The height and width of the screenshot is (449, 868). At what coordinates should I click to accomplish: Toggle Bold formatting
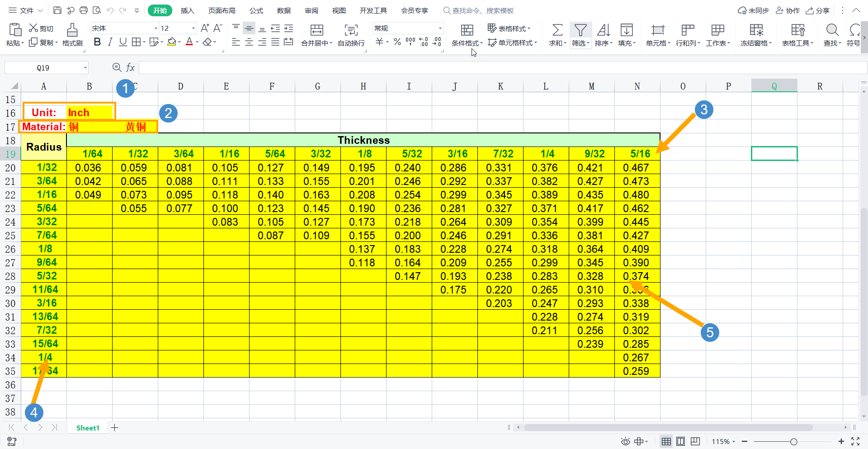click(x=97, y=42)
